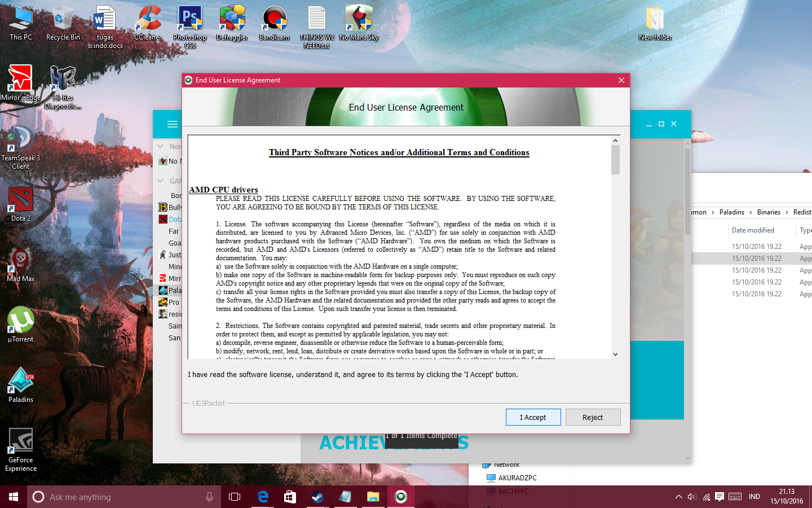Select the Dota game entry in sidebar
Screen dimensions: 812x508
point(170,219)
